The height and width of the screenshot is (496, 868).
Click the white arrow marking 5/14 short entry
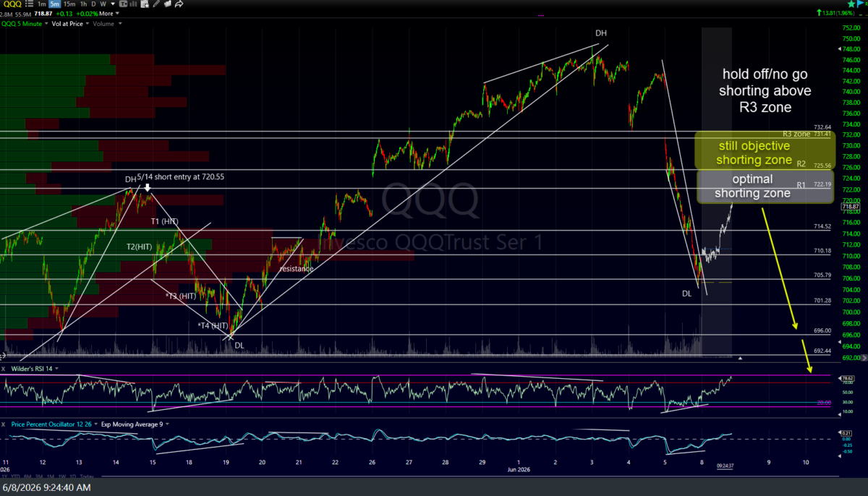(148, 188)
